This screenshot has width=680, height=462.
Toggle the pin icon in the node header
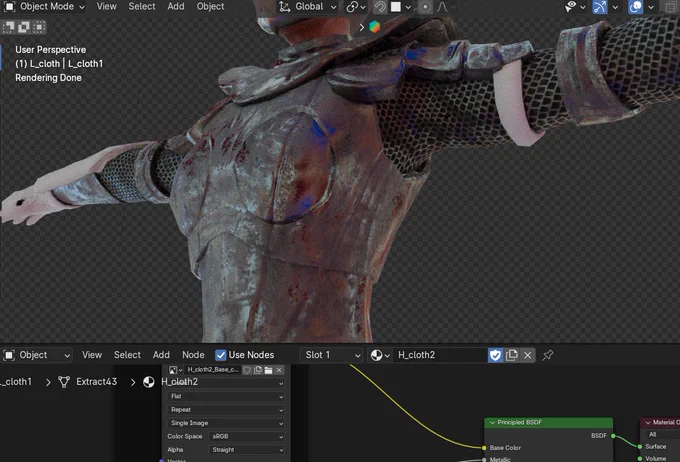[x=548, y=355]
